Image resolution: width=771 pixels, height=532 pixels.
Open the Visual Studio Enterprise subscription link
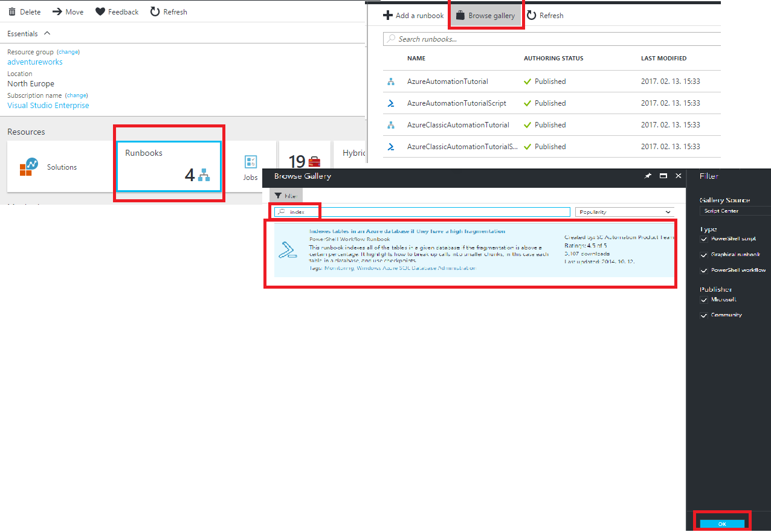(48, 106)
